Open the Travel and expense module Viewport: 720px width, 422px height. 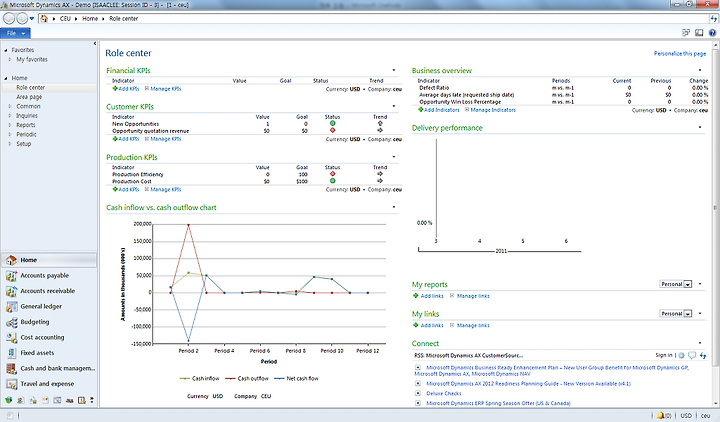click(x=49, y=384)
